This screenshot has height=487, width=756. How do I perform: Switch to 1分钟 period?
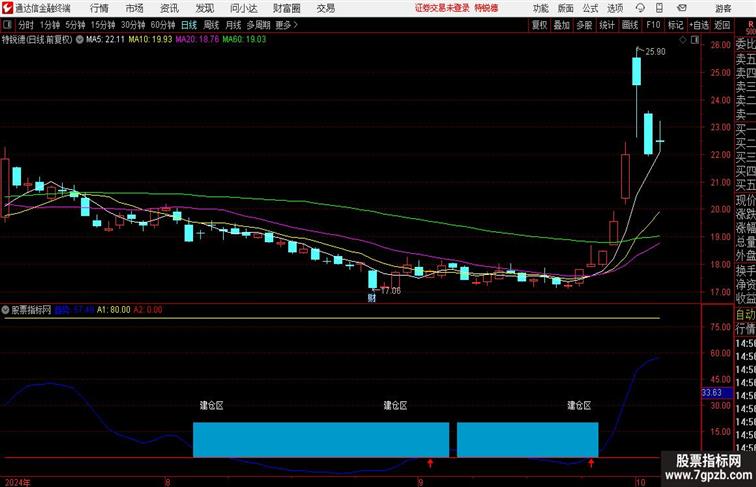pos(50,25)
